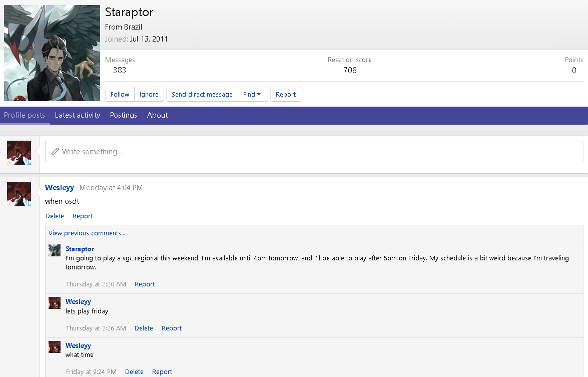The image size is (588, 377).
Task: Follow the user Staraptor
Action: 120,94
